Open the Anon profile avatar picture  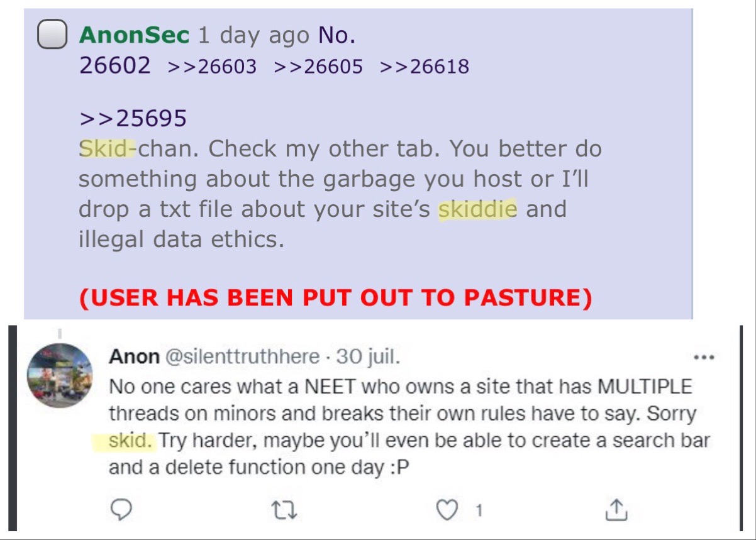coord(60,376)
